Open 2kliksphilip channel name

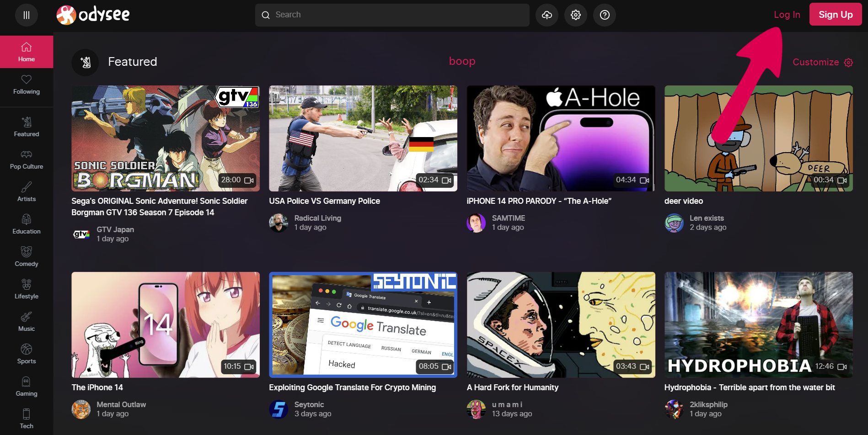[x=708, y=404]
